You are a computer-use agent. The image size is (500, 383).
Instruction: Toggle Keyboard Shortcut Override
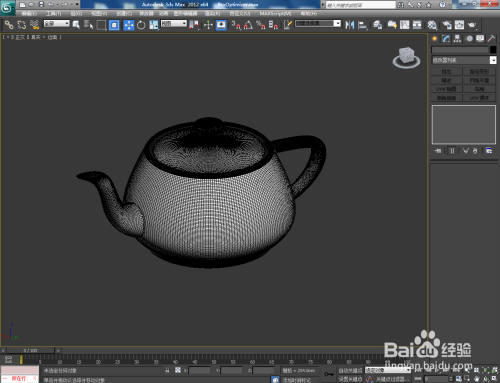tap(221, 25)
